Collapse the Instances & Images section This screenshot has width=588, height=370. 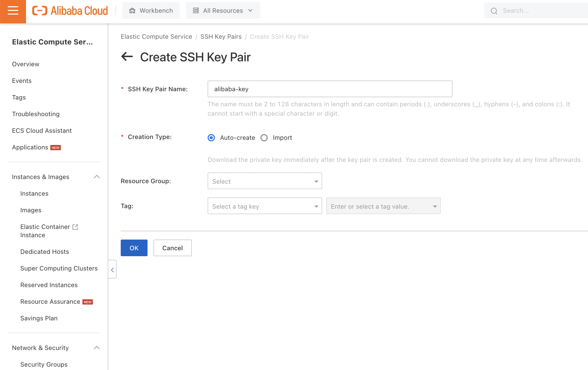(97, 177)
